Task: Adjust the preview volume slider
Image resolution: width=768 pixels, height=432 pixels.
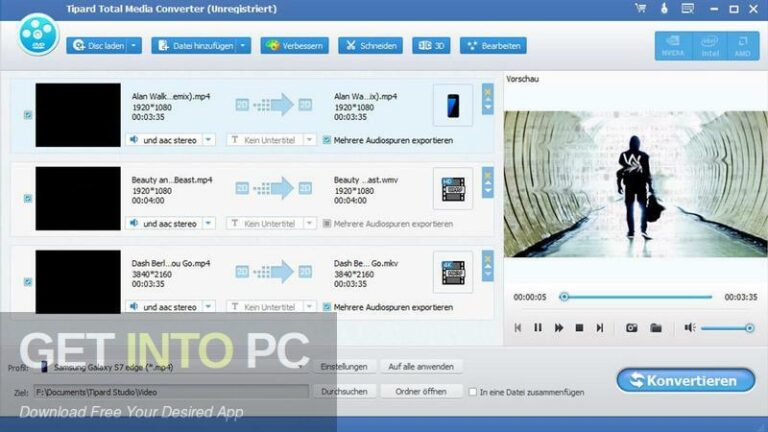Action: coord(727,328)
